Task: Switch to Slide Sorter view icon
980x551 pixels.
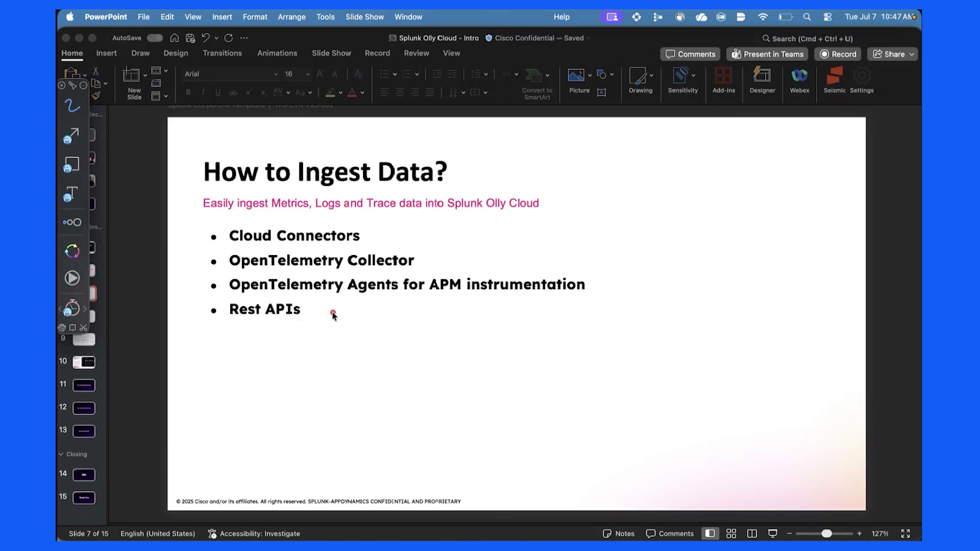Action: (x=731, y=534)
